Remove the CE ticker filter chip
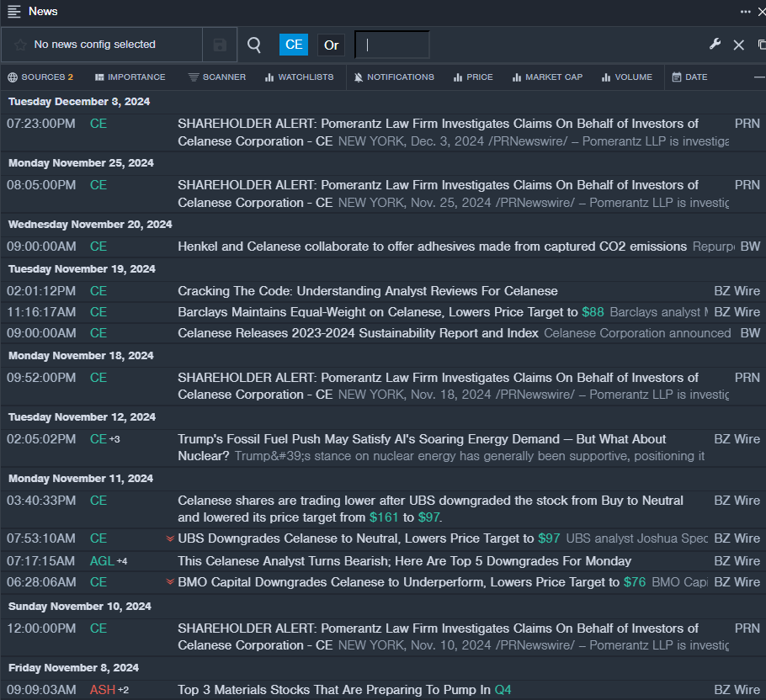766x700 pixels. tap(294, 45)
